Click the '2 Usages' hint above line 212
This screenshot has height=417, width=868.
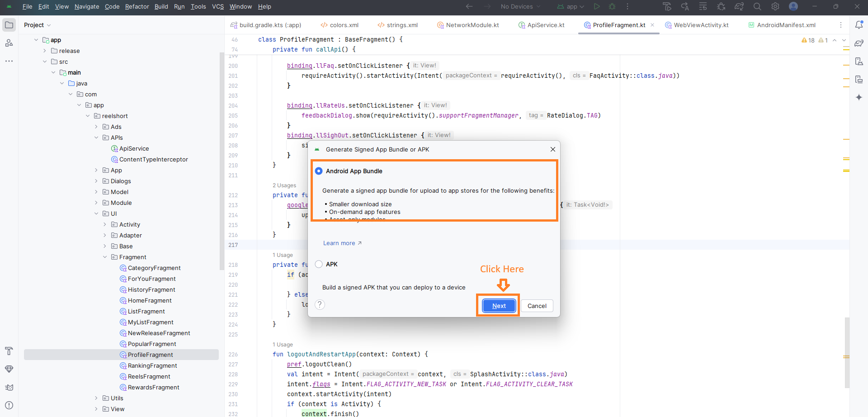pyautogui.click(x=284, y=185)
